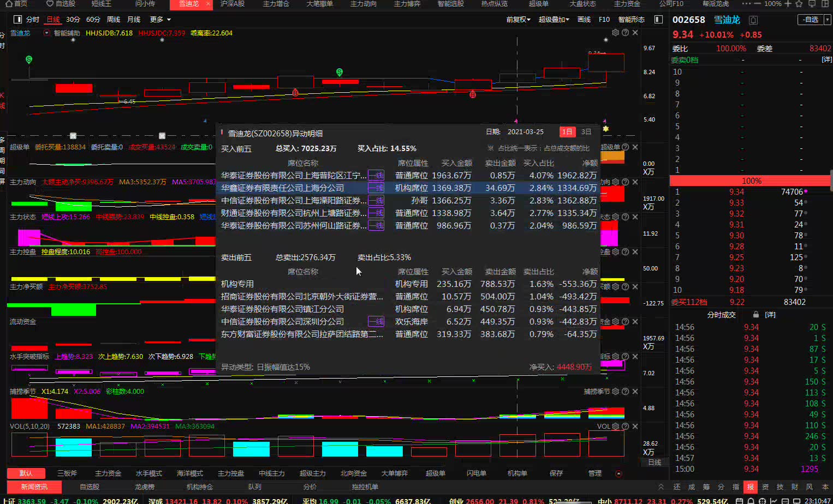Screen dimensions: 833x504
Task: Open the top-bar more (...) menu
Action: (746, 4)
